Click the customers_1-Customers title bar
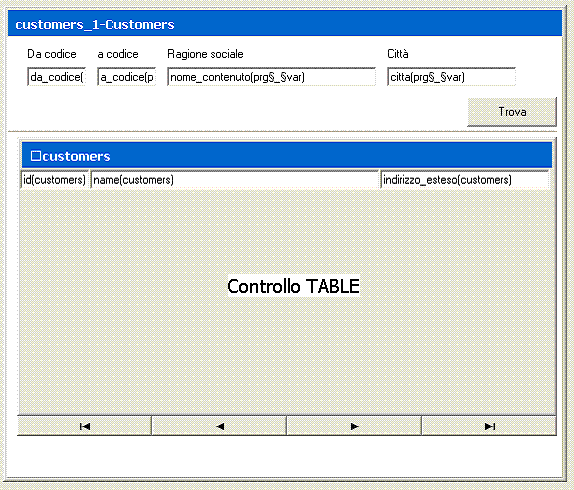Viewport: 574px width, 490px height. [285, 24]
